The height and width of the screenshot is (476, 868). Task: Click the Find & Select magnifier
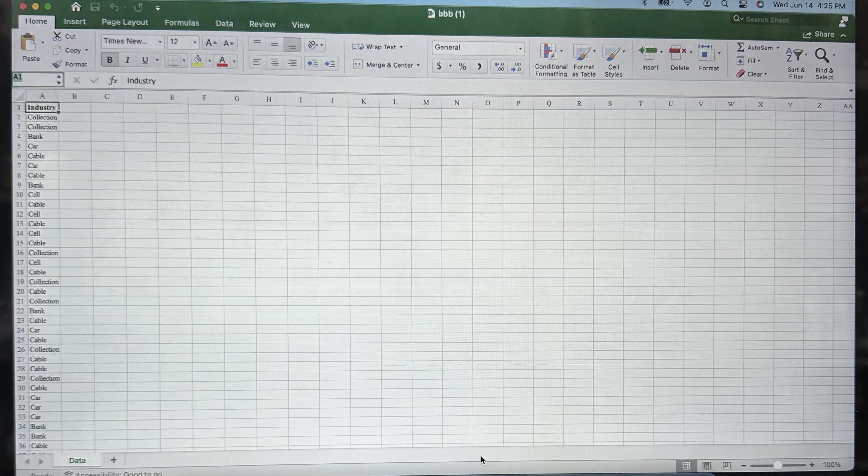(822, 55)
